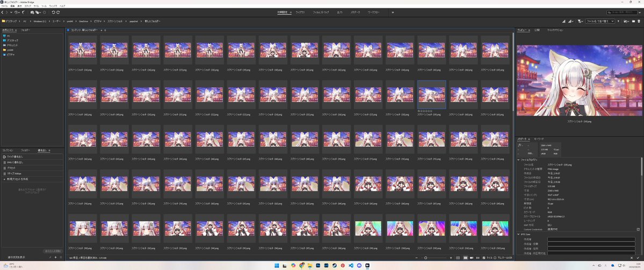The width and height of the screenshot is (644, 270).
Task: Click the add new preset plus icon at bottom left
Action: tap(55, 257)
